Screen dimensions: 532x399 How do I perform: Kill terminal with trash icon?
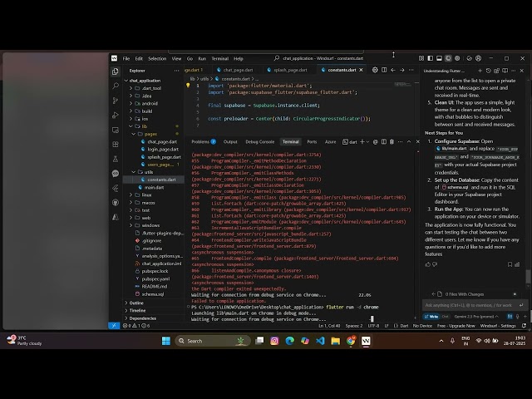[x=392, y=142]
